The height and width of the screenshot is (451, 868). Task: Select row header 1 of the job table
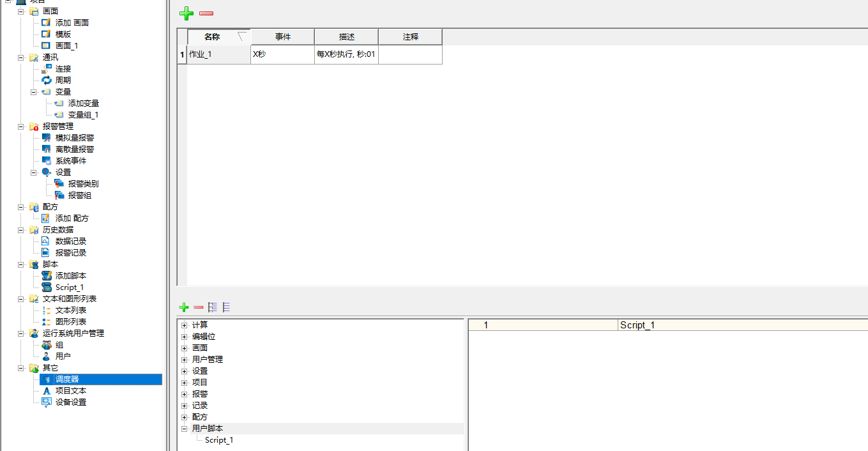(x=182, y=54)
